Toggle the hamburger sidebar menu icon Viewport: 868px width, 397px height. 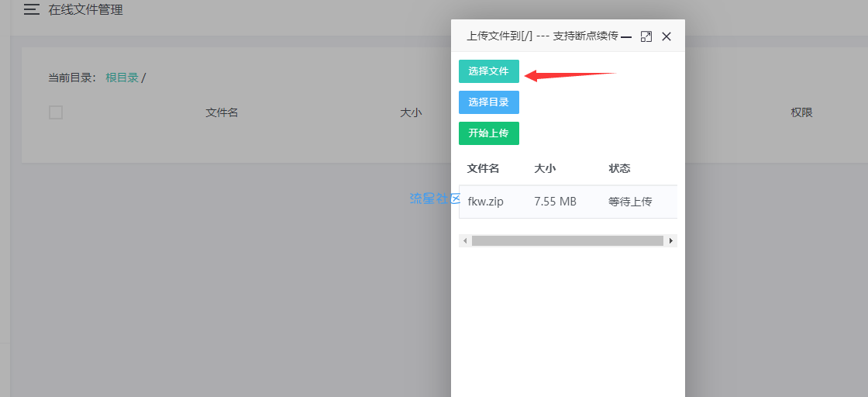click(32, 9)
